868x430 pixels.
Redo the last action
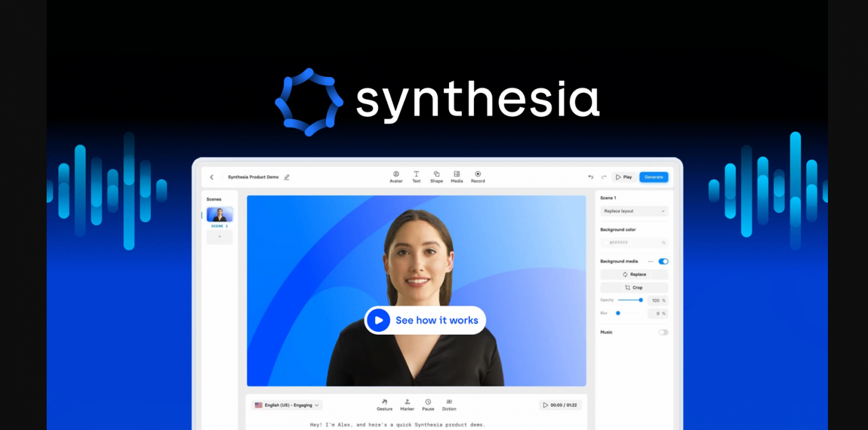604,177
